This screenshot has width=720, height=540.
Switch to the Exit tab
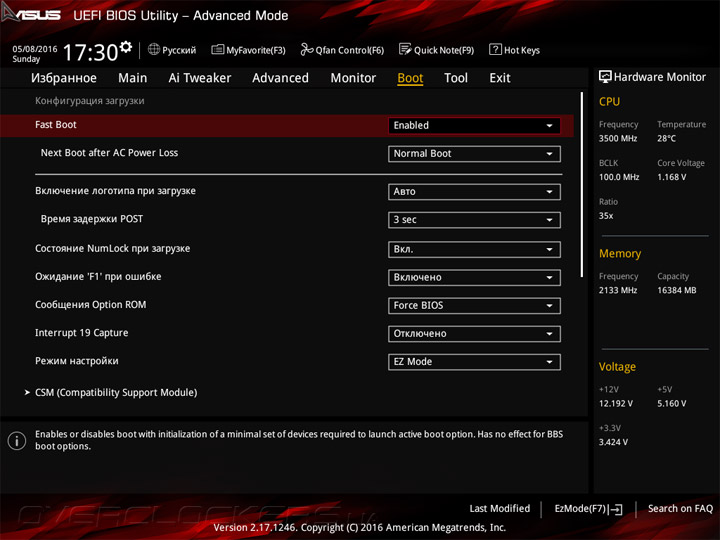click(x=500, y=78)
